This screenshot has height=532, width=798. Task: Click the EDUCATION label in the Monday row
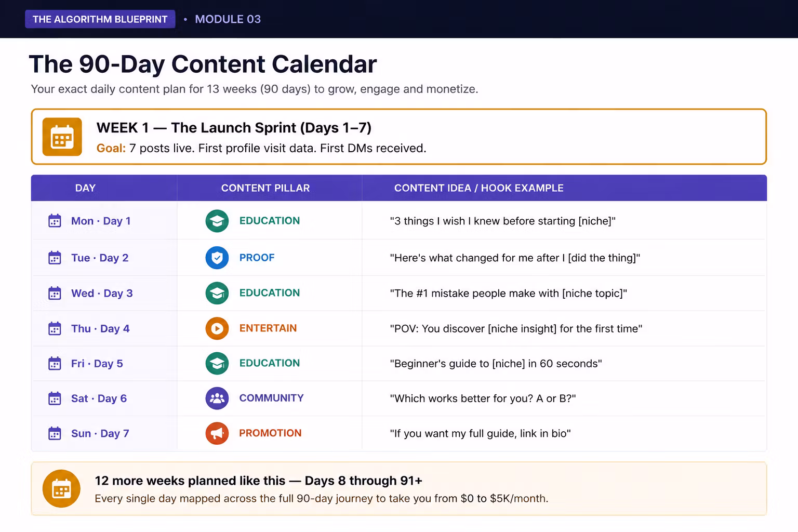(270, 221)
